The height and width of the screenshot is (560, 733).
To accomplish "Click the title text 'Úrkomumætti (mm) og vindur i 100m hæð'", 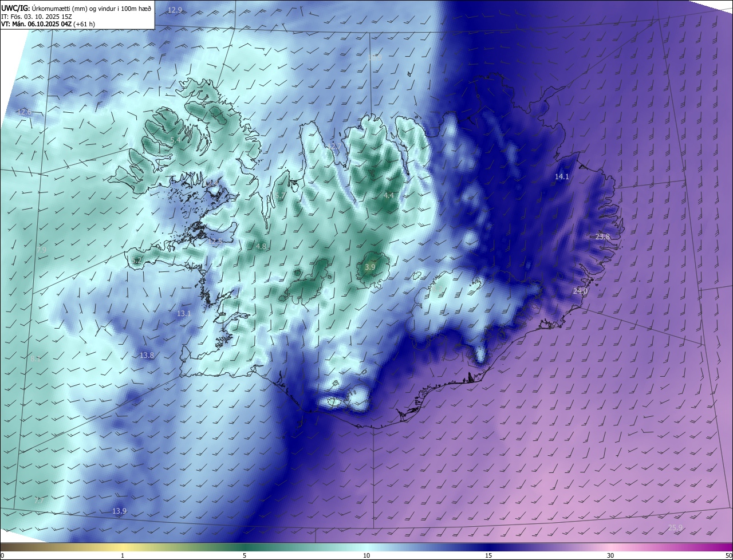I will pos(92,8).
